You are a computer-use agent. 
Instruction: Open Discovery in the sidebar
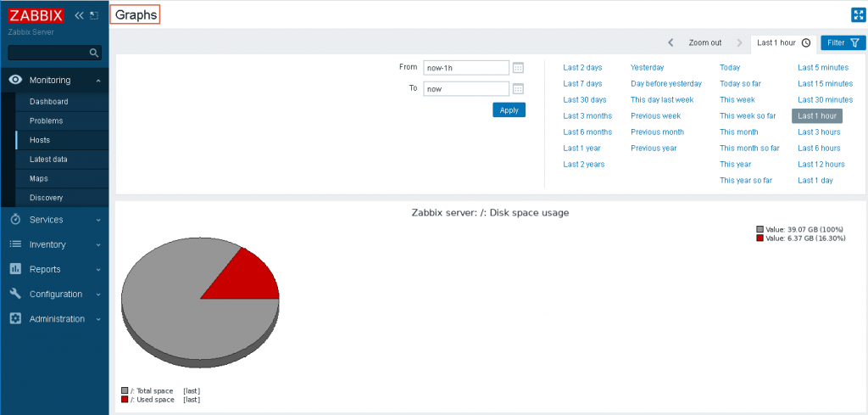click(46, 198)
